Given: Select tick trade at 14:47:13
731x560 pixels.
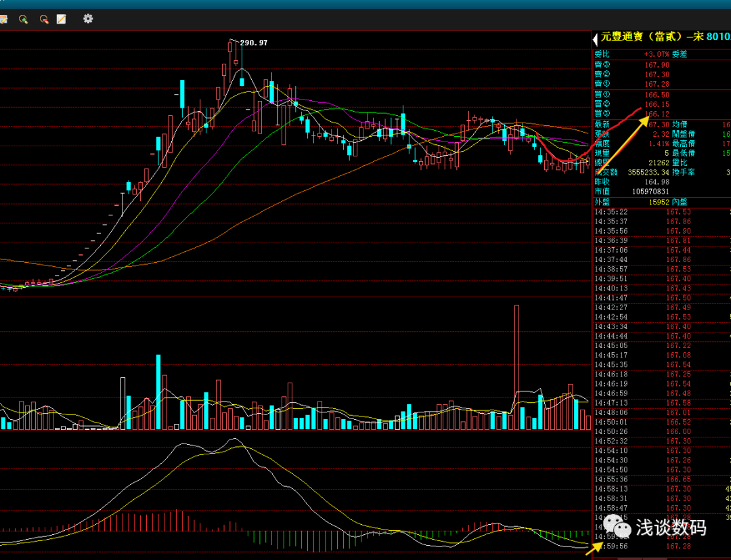Looking at the screenshot, I should 661,403.
